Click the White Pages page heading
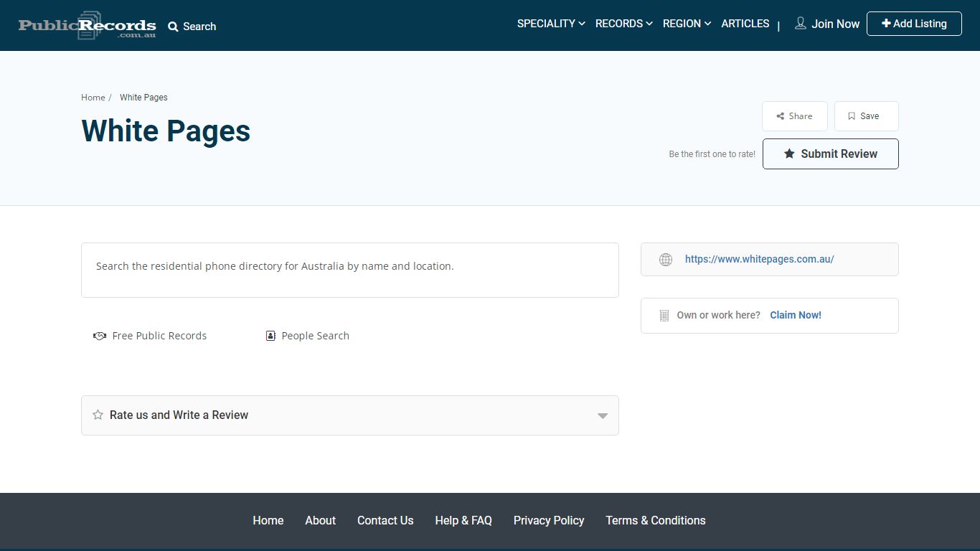Screen dimensions: 980x551 166,131
